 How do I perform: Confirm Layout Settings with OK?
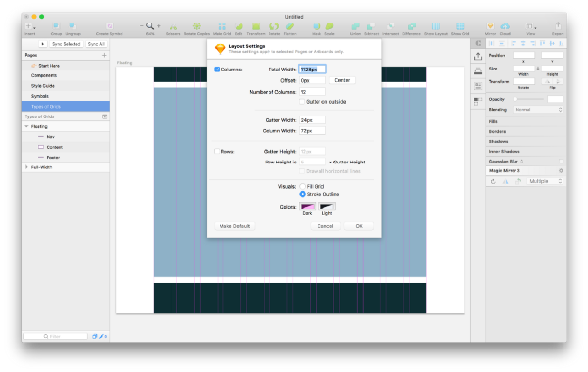point(359,226)
